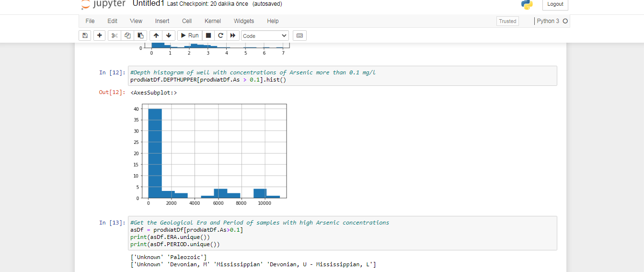Insert a new cell below

click(x=100, y=35)
